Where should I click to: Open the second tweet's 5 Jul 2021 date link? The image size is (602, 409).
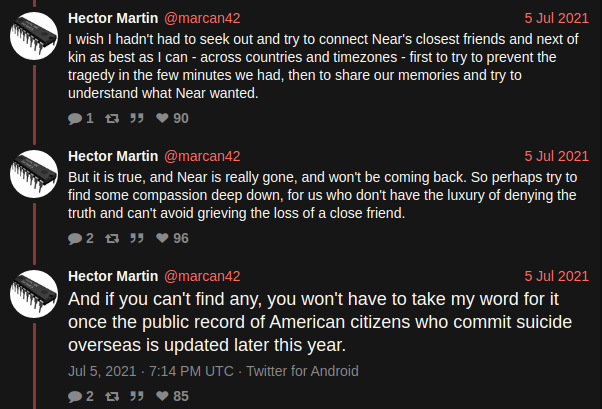556,156
